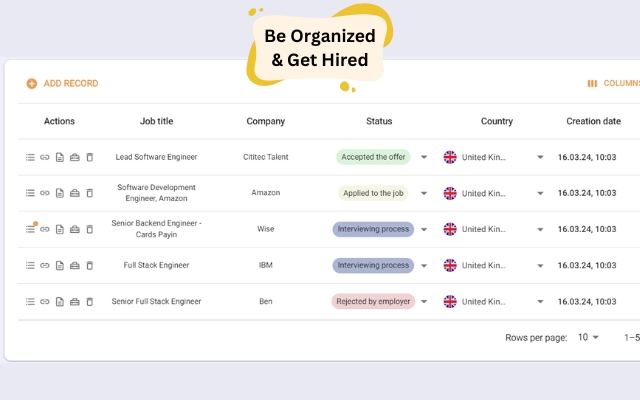This screenshot has width=640, height=400.
Task: Click the briefcase icon for Lead Software Engineer
Action: [75, 157]
